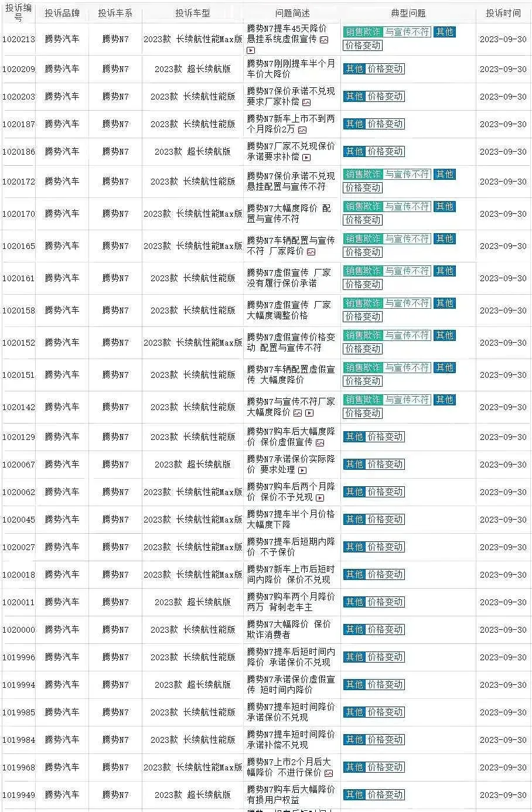Open complaint 腾势N7提车后短期内降价 不予保价

point(291,547)
